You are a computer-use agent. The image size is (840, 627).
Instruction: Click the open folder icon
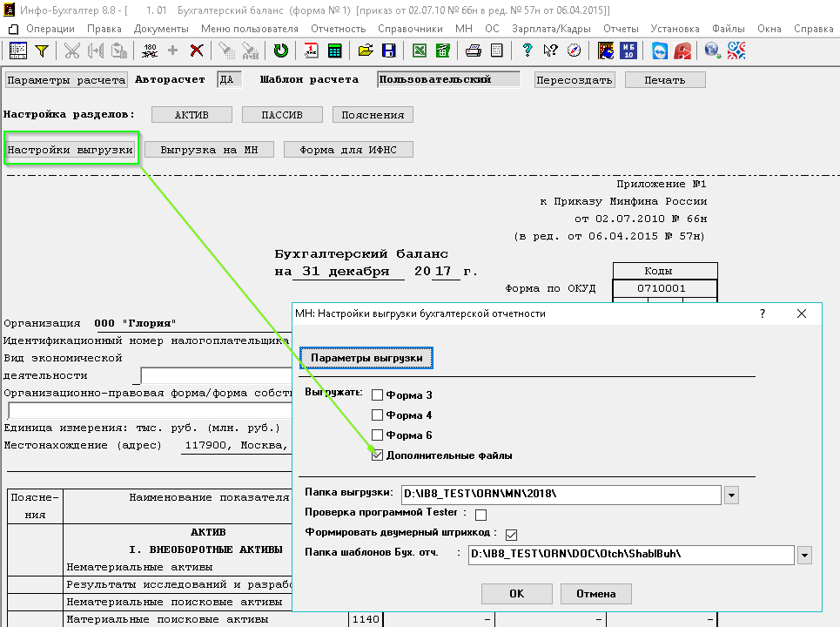click(366, 51)
